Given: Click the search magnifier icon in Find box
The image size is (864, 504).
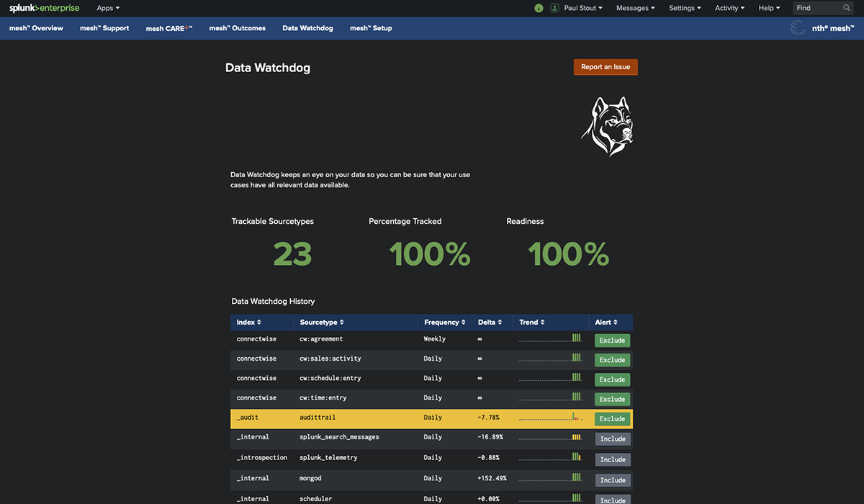Looking at the screenshot, I should pyautogui.click(x=847, y=8).
